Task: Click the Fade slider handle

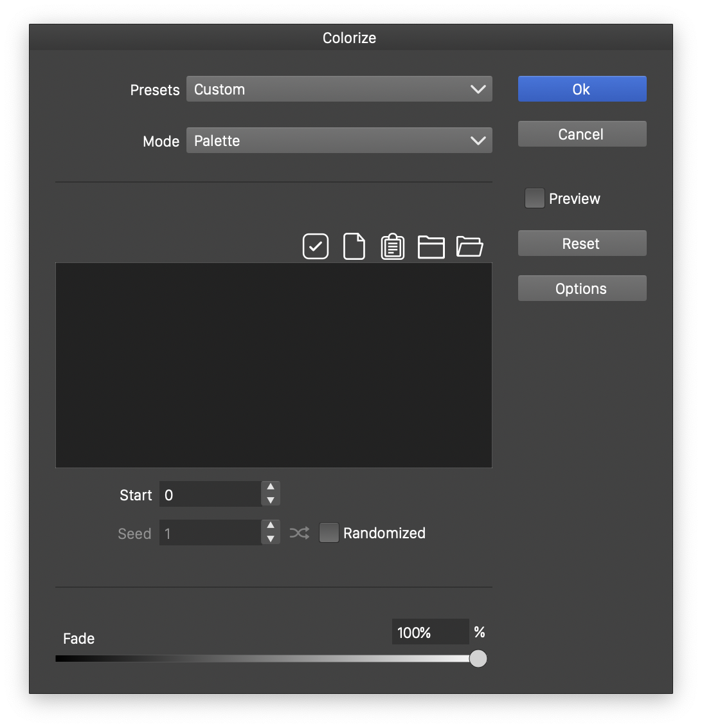Action: coord(478,659)
